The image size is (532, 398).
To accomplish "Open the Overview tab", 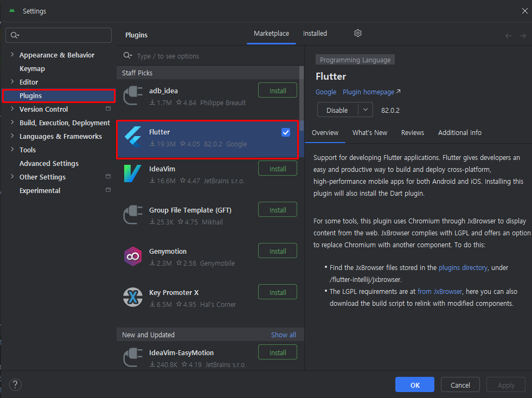I will tap(325, 133).
